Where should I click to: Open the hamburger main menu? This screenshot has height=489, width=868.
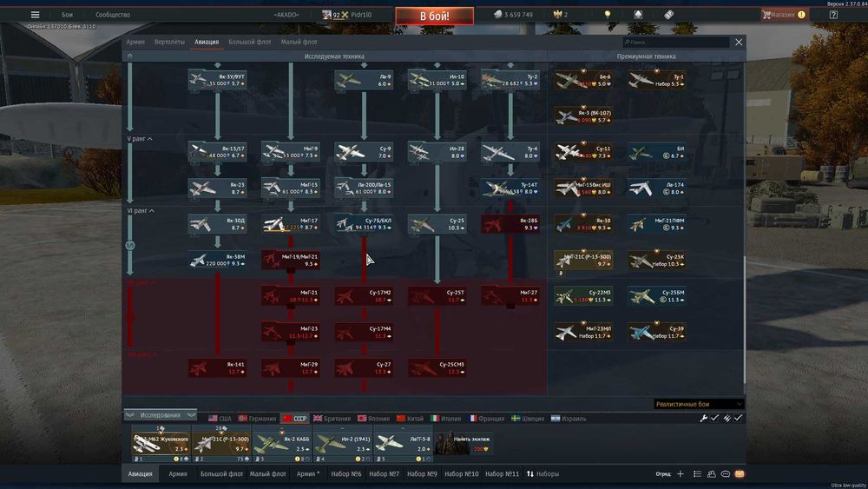[35, 15]
